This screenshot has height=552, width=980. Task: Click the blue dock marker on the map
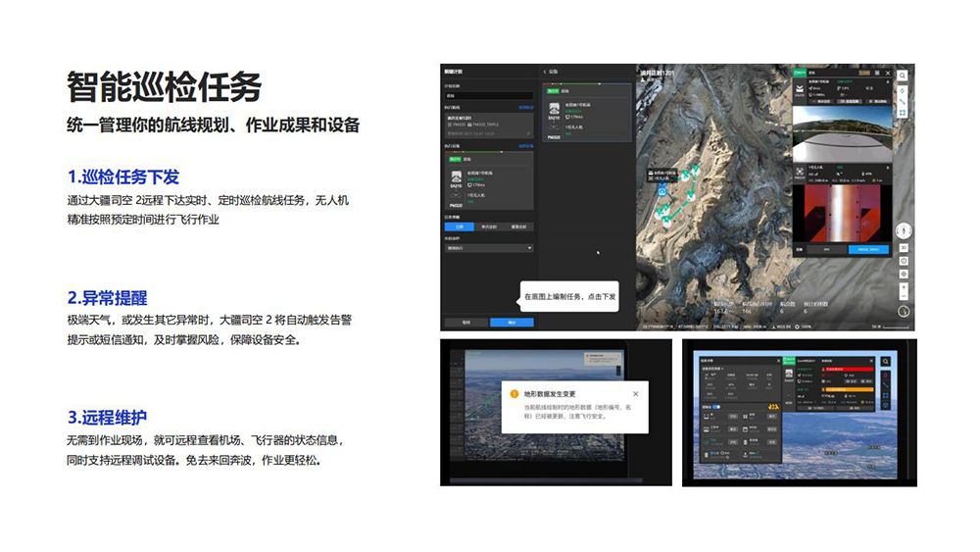pos(663,191)
